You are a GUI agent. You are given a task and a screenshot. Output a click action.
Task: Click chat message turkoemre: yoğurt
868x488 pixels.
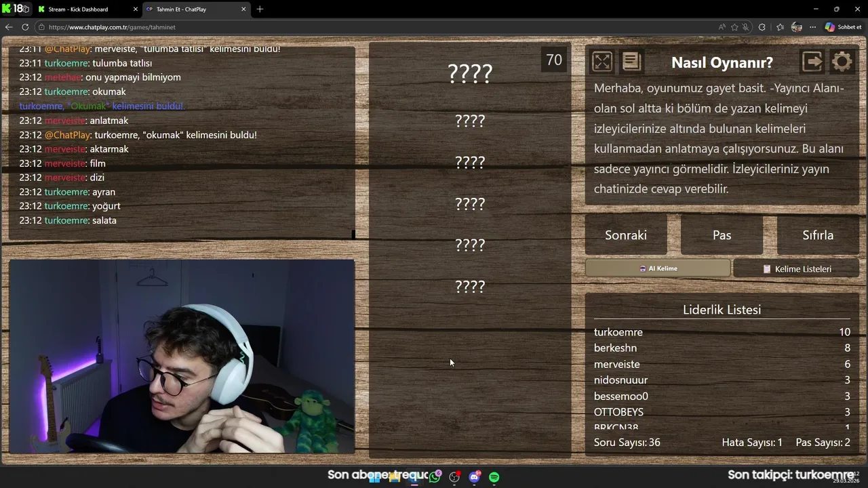tap(70, 206)
